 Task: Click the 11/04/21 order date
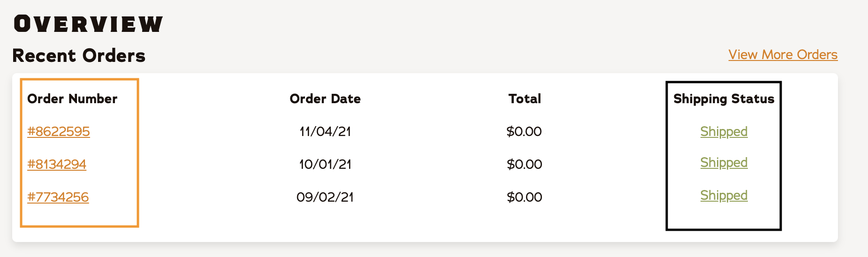tap(325, 131)
